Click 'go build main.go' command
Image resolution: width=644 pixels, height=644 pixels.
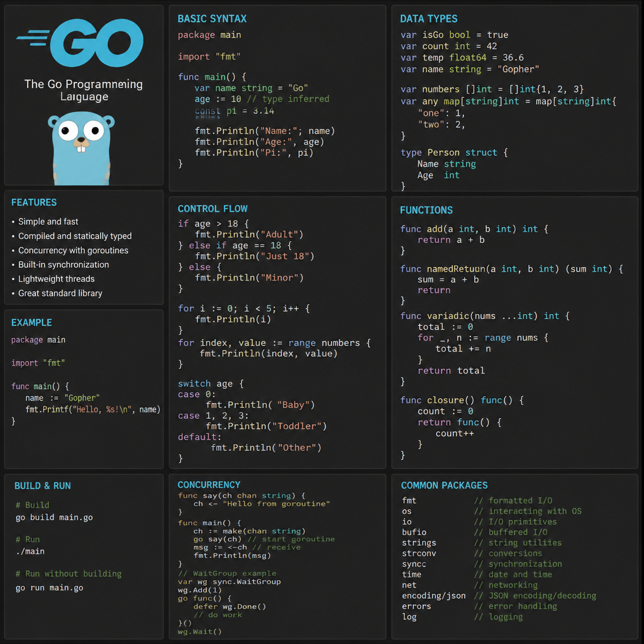click(x=54, y=518)
